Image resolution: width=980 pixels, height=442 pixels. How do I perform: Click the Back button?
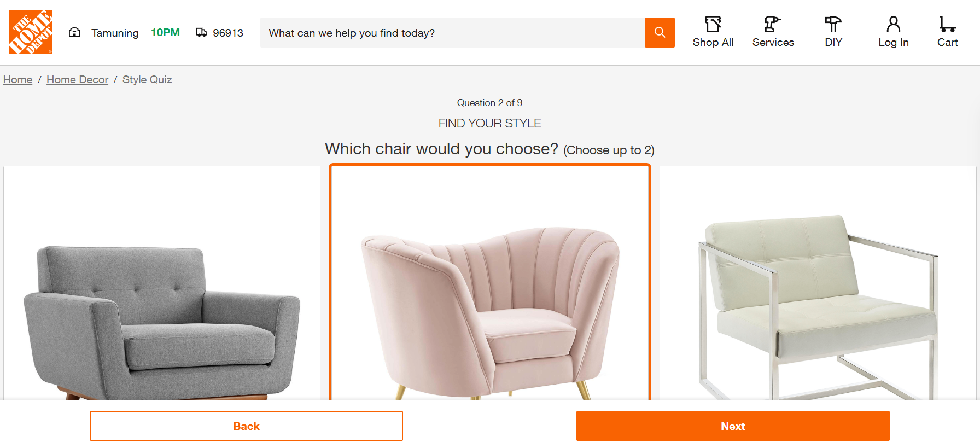pyautogui.click(x=246, y=426)
